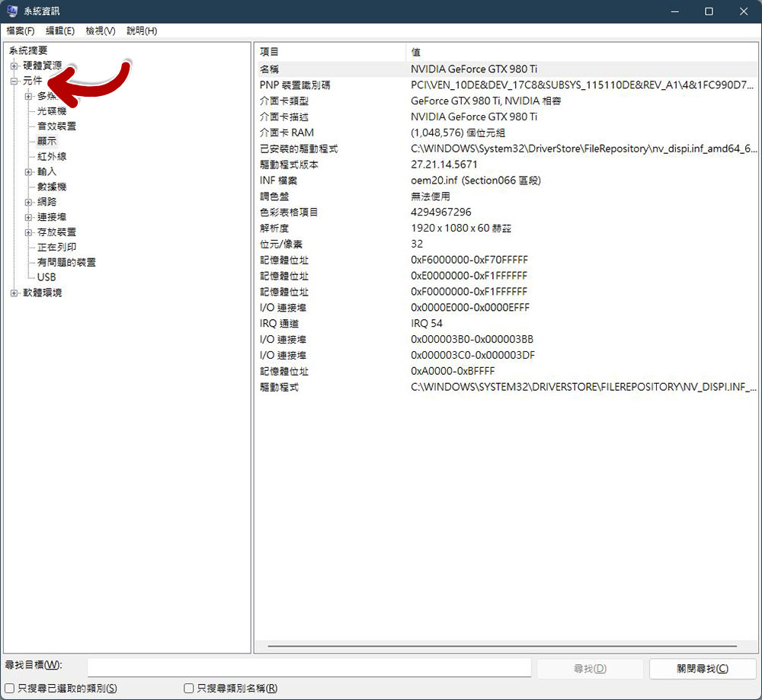This screenshot has width=762, height=700.
Task: Select the USB tree item
Action: click(46, 277)
